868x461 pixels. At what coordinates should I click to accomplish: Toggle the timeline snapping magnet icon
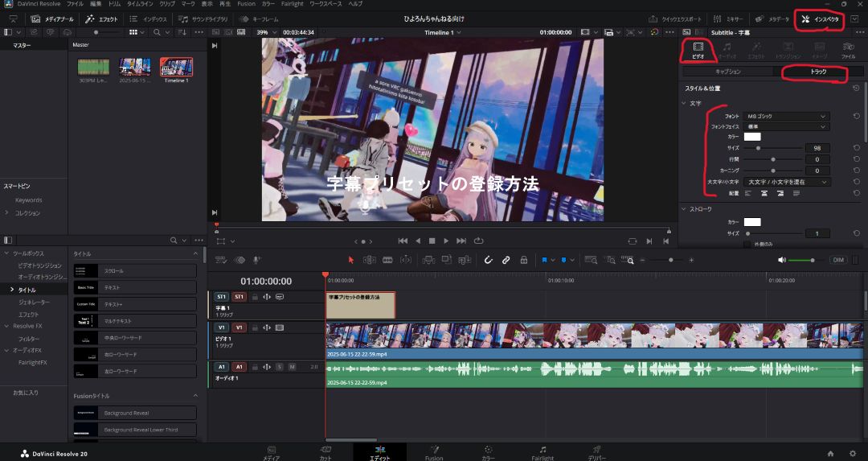pos(488,260)
